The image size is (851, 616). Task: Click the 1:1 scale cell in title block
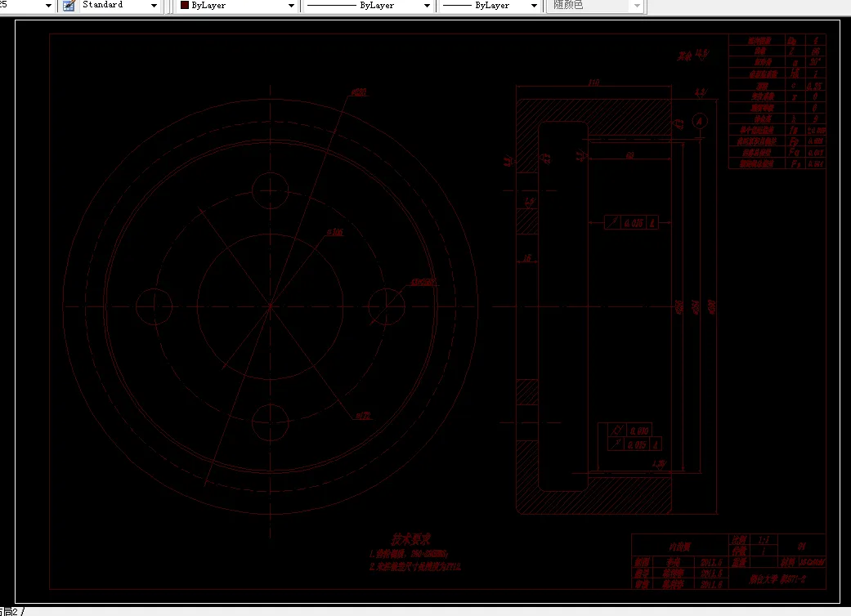tap(764, 540)
